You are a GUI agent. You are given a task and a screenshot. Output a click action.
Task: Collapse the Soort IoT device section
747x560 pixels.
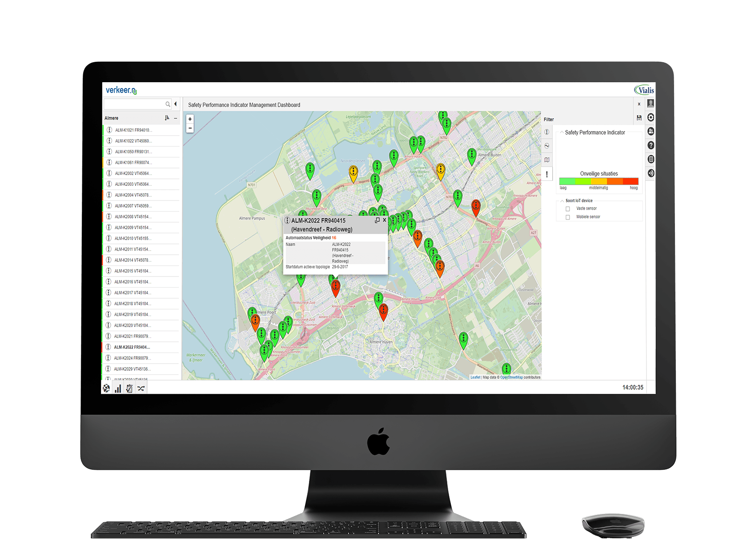[562, 201]
